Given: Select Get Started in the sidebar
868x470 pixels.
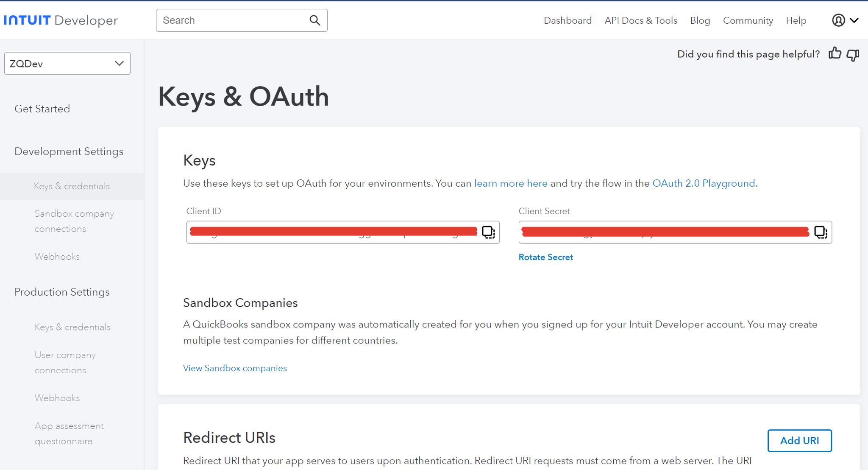Looking at the screenshot, I should click(x=42, y=109).
